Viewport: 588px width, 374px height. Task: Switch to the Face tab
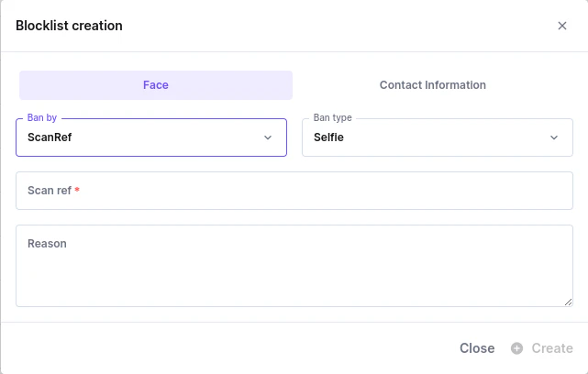pyautogui.click(x=156, y=85)
